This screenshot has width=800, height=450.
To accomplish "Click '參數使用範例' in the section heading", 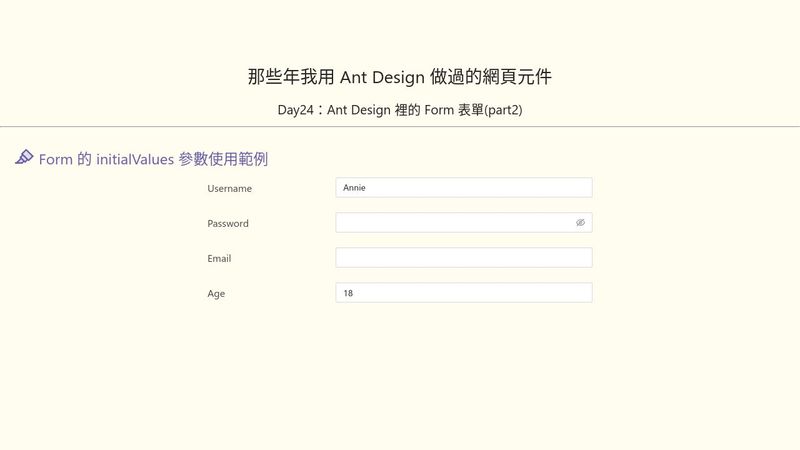I will (223, 159).
